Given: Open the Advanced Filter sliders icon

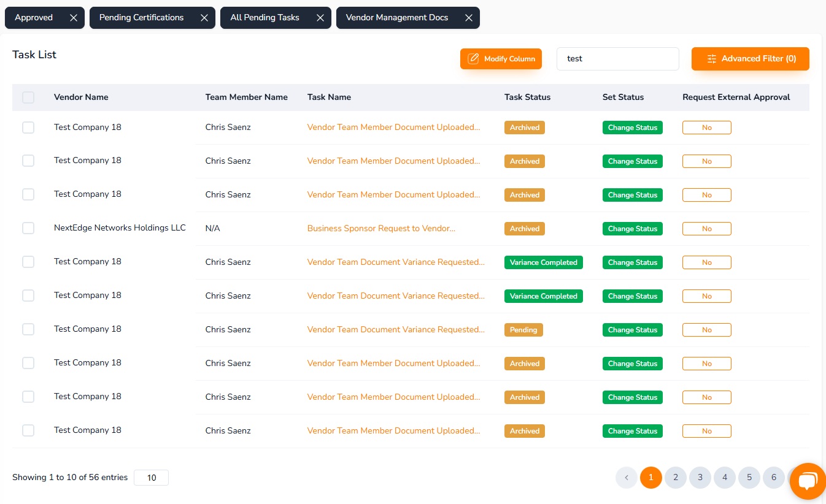Looking at the screenshot, I should pyautogui.click(x=712, y=58).
